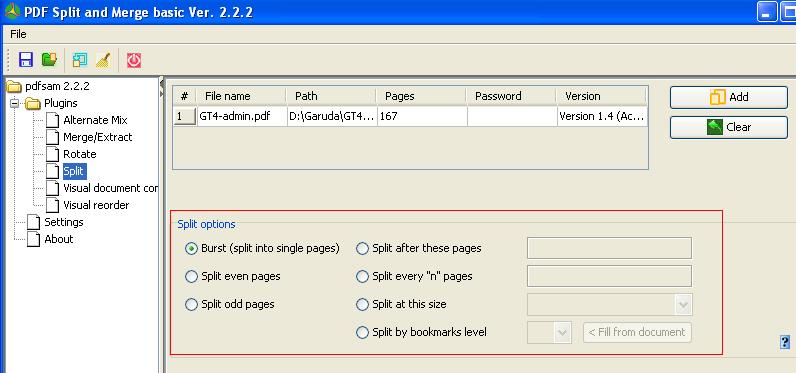The width and height of the screenshot is (796, 373).
Task: Open Settings in the tree
Action: (x=64, y=222)
